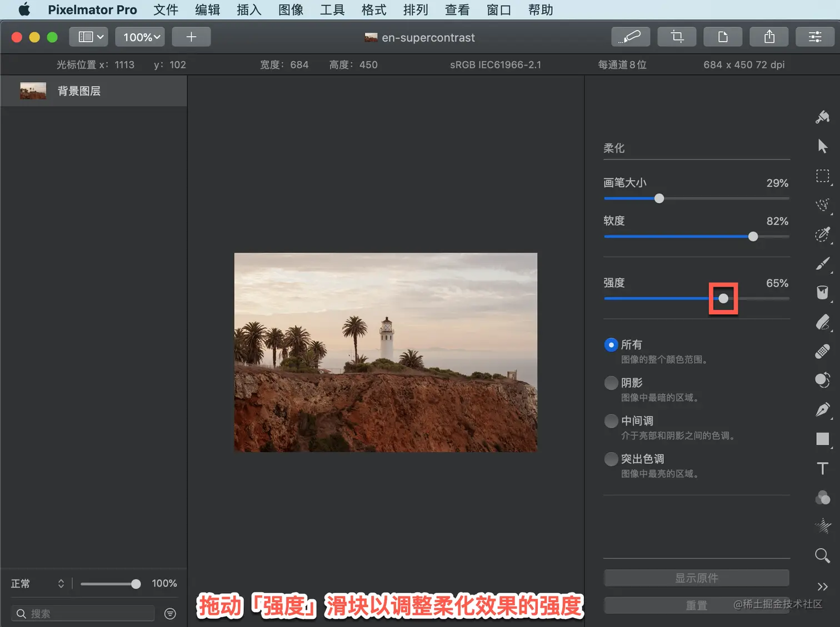The width and height of the screenshot is (840, 627).
Task: Select the Zoom magnifier tool
Action: 823,555
